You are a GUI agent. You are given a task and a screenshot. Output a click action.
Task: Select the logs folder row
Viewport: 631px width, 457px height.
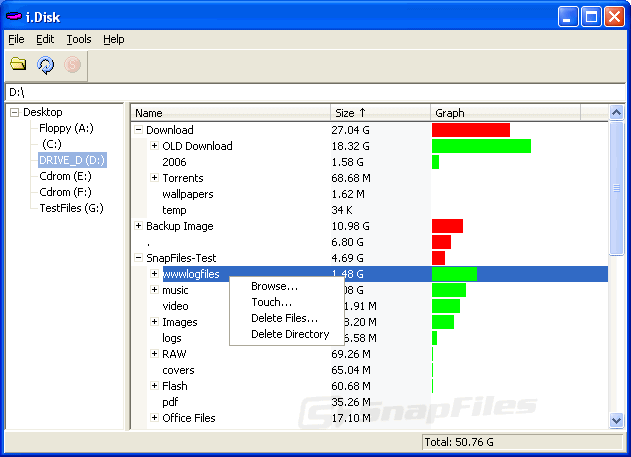coord(172,338)
